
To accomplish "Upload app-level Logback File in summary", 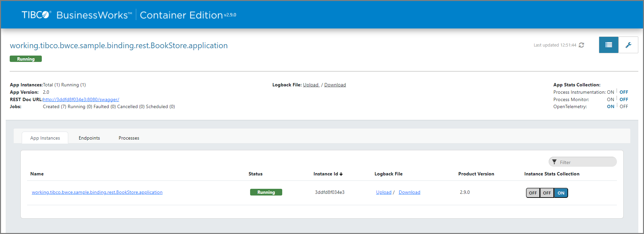I will tap(311, 85).
